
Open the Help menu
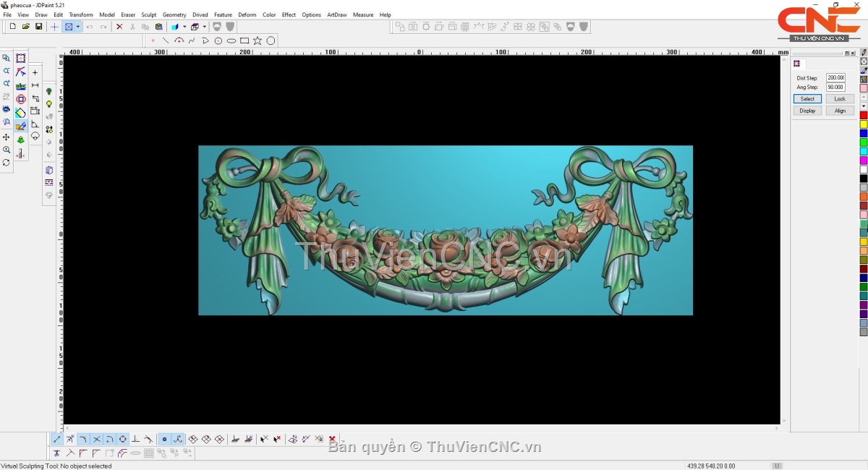pos(386,14)
